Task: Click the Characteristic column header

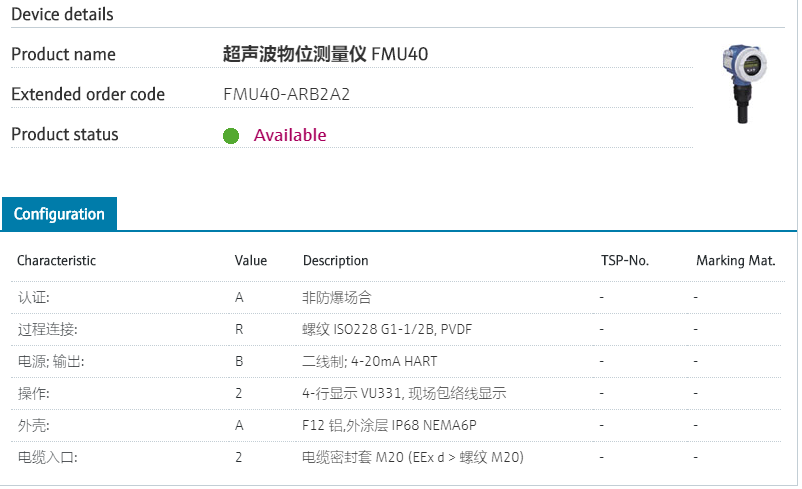Action: click(x=56, y=261)
